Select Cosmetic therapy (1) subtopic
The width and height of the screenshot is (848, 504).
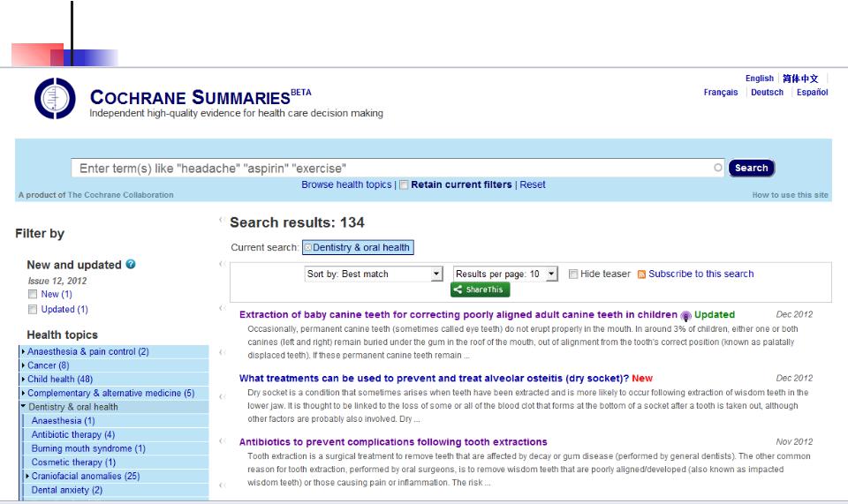pyautogui.click(x=73, y=463)
